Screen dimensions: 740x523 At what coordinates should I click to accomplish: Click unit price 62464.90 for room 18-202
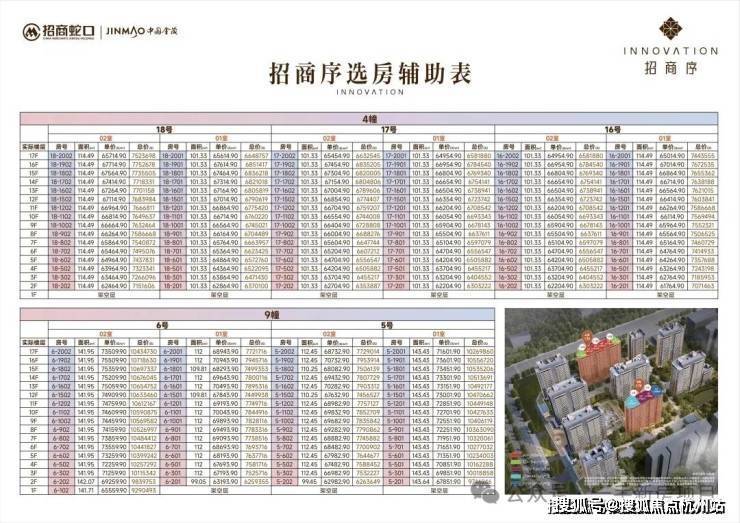tap(114, 286)
